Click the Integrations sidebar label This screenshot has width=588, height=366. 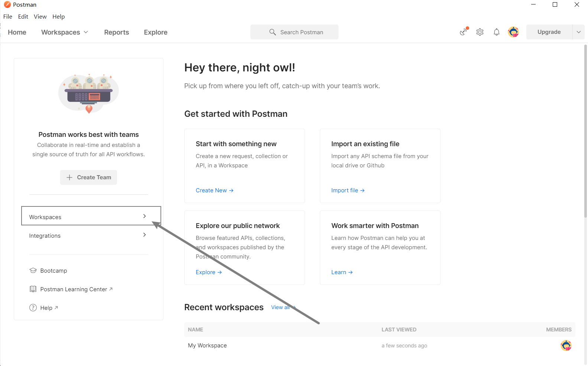click(45, 236)
